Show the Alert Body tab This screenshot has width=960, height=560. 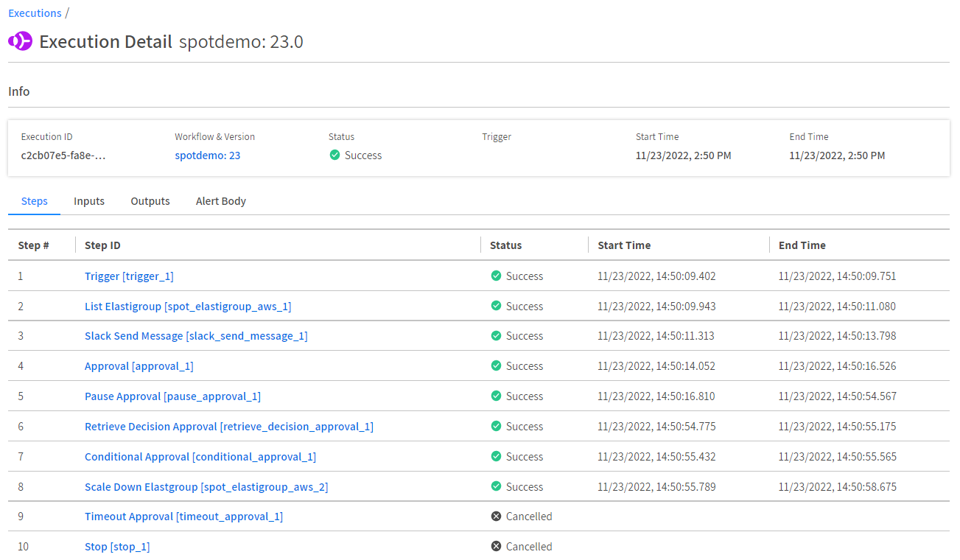(220, 201)
